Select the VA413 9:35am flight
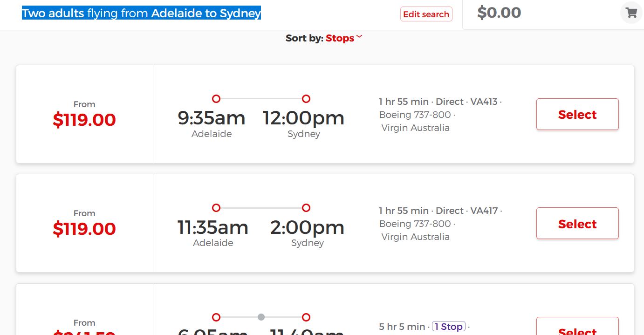The image size is (644, 335). pos(577,114)
